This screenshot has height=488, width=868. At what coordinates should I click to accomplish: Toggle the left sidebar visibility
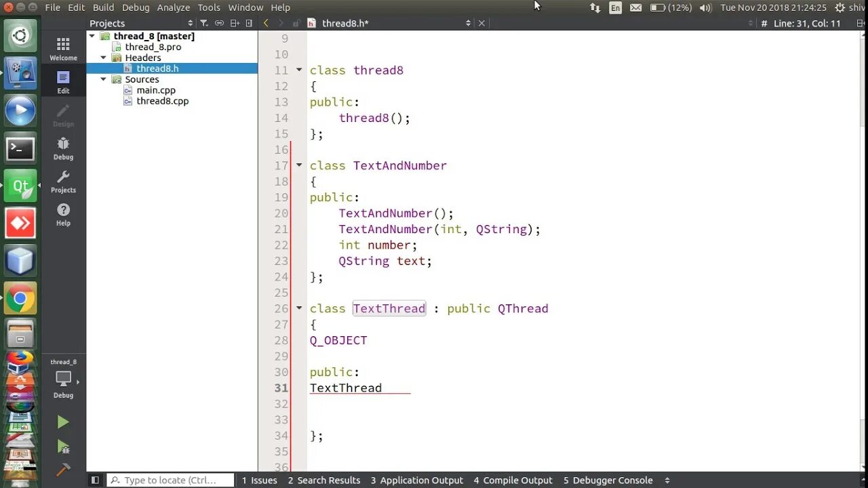click(95, 480)
